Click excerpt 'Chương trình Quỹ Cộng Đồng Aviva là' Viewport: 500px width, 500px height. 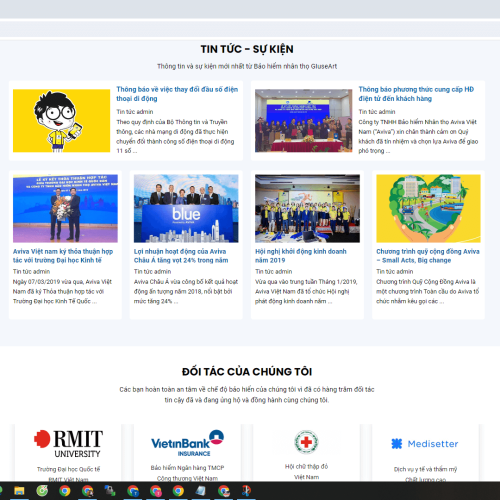428,291
